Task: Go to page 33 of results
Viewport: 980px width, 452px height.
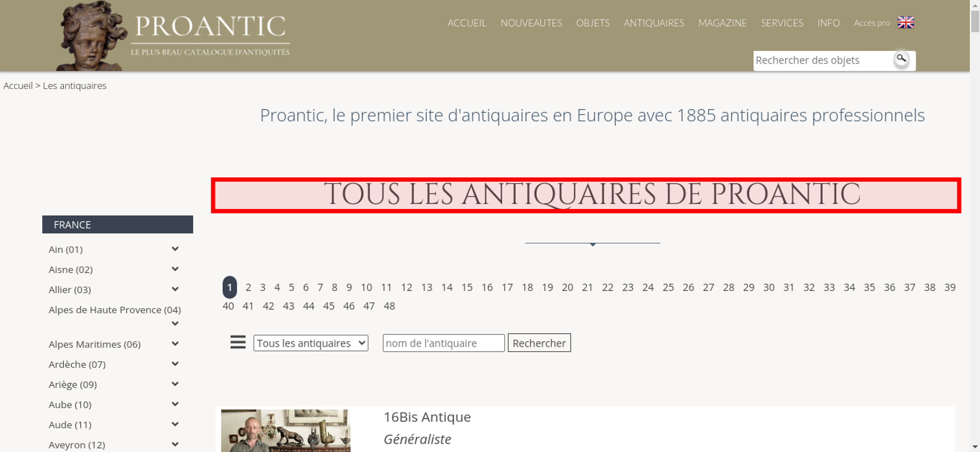Action: pyautogui.click(x=829, y=287)
